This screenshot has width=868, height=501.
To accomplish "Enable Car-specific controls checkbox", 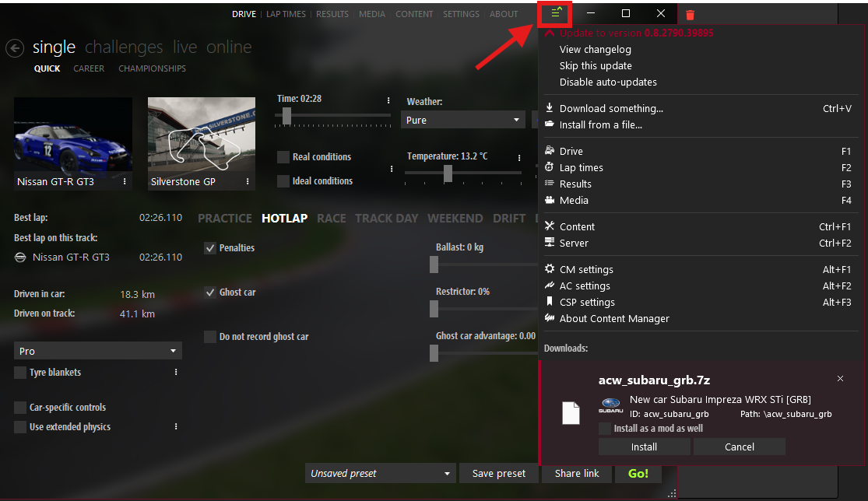I will pyautogui.click(x=20, y=408).
